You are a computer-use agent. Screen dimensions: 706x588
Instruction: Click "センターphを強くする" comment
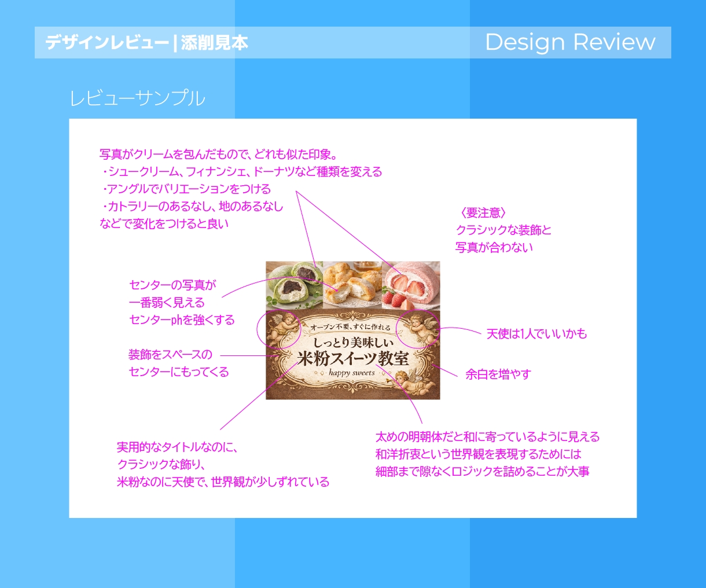tap(182, 320)
